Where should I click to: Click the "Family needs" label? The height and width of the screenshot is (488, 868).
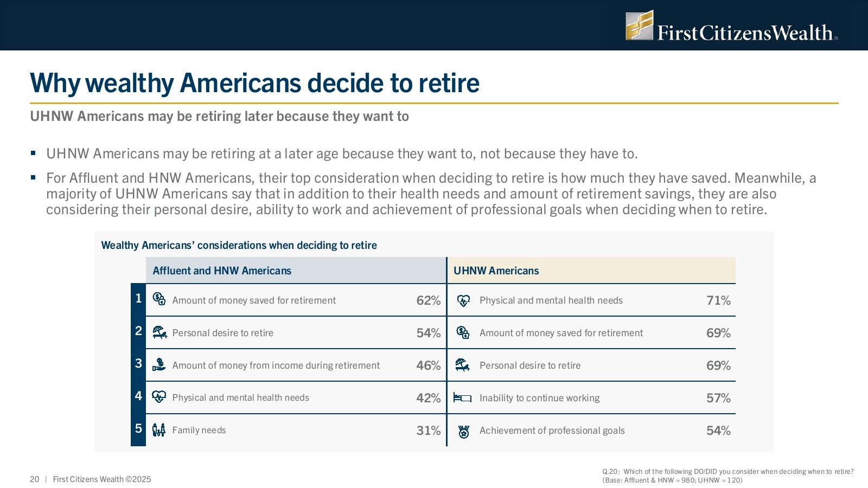click(x=199, y=430)
